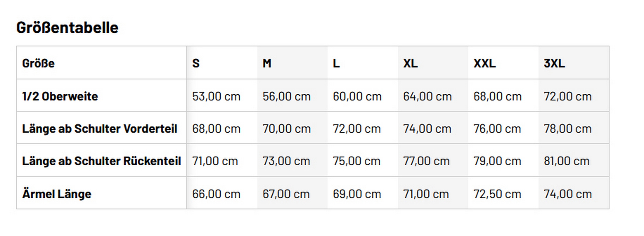Image resolution: width=644 pixels, height=236 pixels.
Task: Select the Länge ab Schulter Vorderteil label
Action: click(99, 129)
